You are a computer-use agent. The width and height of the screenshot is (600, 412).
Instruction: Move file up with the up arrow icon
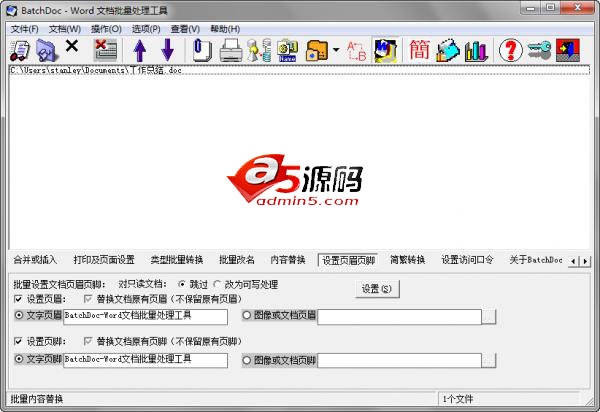140,50
